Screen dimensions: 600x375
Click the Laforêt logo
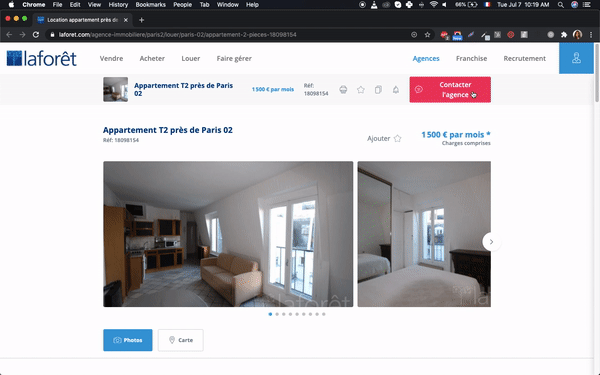coord(42,58)
